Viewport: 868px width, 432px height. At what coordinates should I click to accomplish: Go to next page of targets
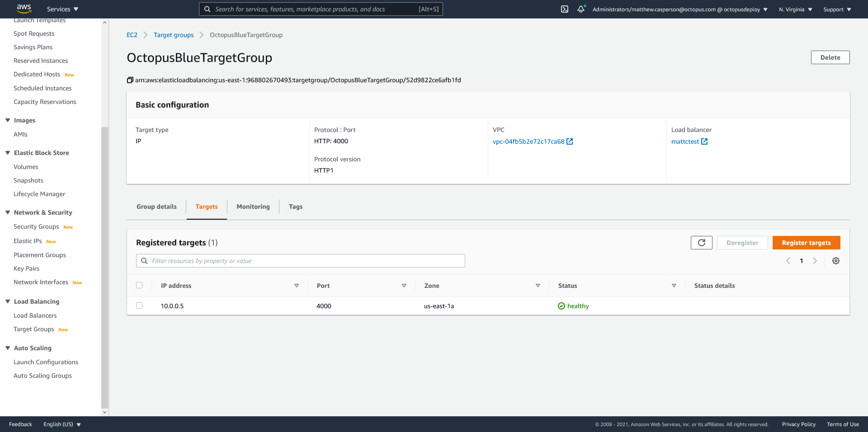815,261
